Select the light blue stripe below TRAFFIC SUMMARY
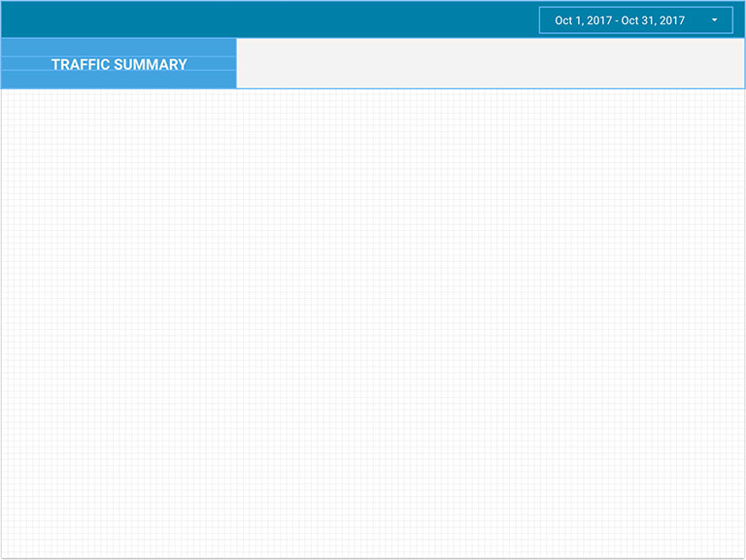The image size is (746, 560). click(x=119, y=80)
